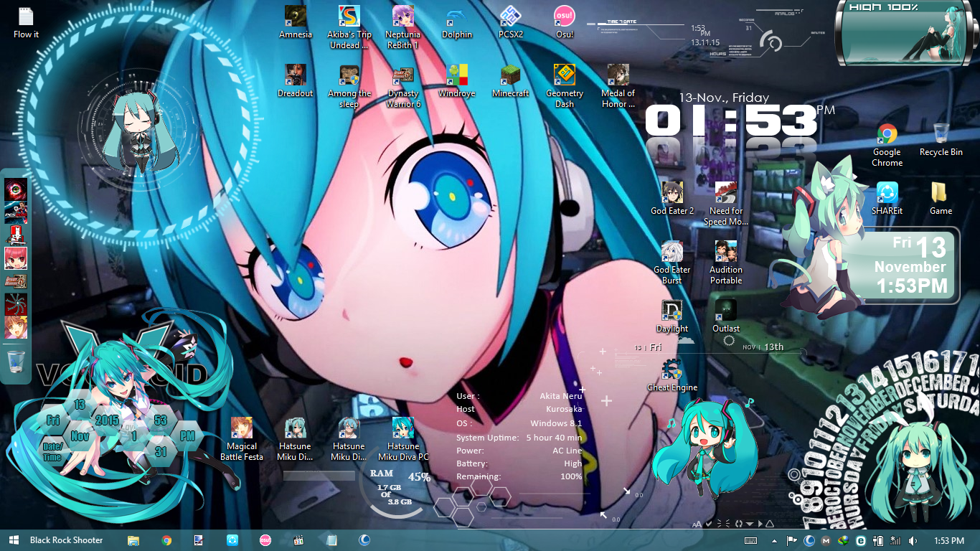Select the Dynasty Warrior 6 desktop shortcut
Screen dimensions: 980x551
point(403,86)
